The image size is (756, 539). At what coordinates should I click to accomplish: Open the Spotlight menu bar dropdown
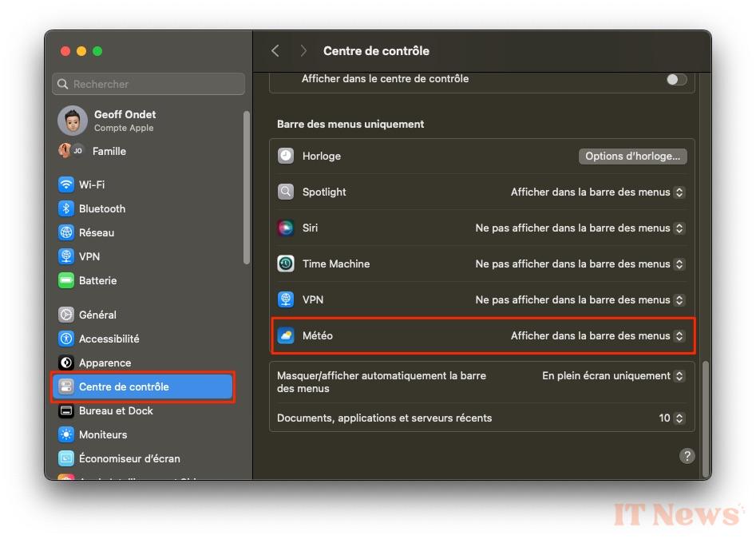[x=598, y=192]
